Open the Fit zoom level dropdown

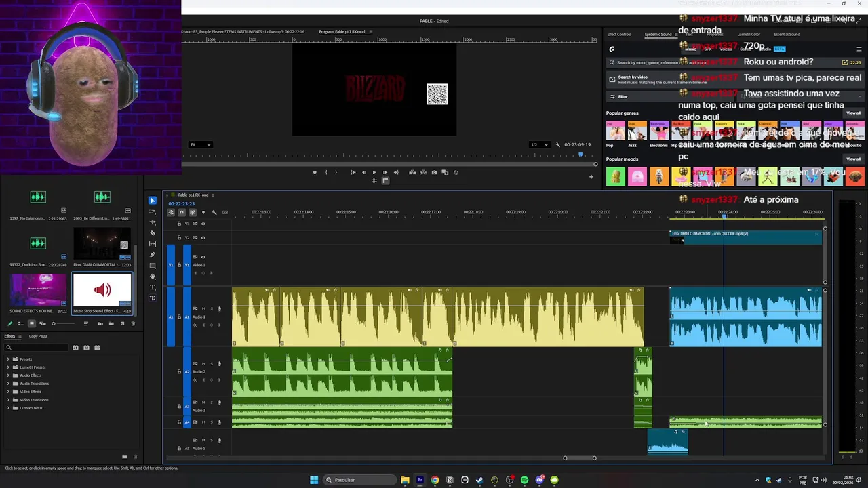[201, 144]
